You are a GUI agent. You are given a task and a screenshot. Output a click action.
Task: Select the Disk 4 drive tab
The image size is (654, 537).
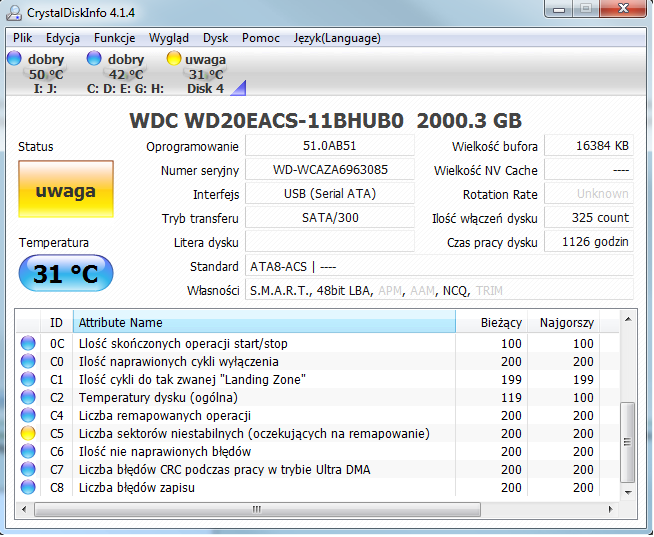[205, 73]
